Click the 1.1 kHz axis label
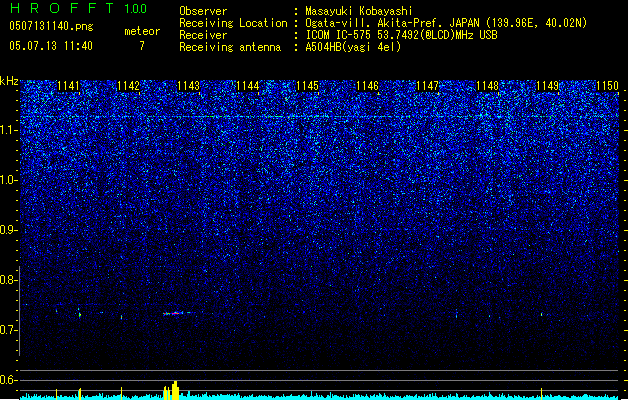The width and height of the screenshot is (629, 400). 9,130
